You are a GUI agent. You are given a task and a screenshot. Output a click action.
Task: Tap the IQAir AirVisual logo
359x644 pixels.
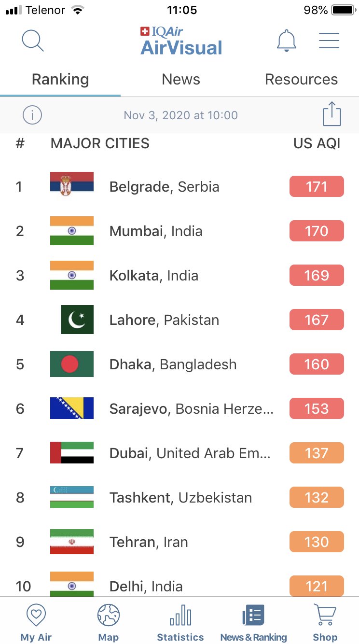coord(181,41)
